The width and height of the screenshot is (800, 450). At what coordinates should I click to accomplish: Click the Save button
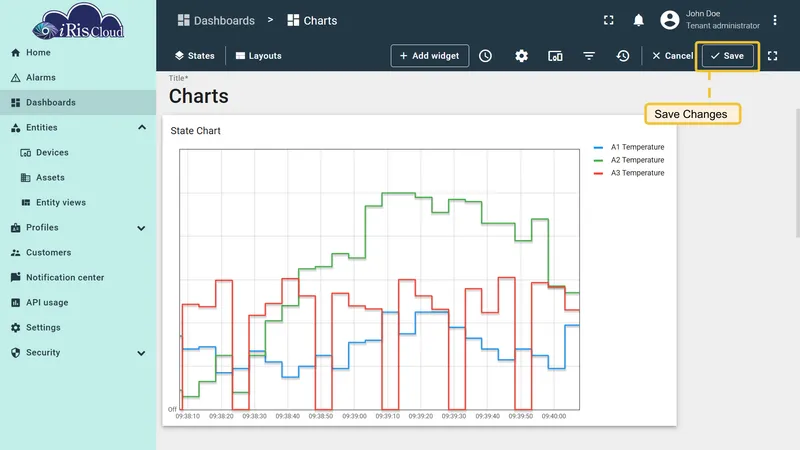pyautogui.click(x=727, y=56)
